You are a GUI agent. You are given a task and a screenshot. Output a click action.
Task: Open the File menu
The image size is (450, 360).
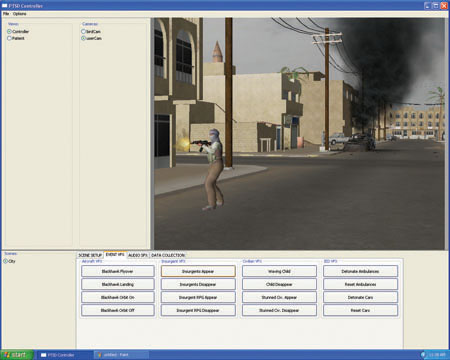(x=6, y=14)
